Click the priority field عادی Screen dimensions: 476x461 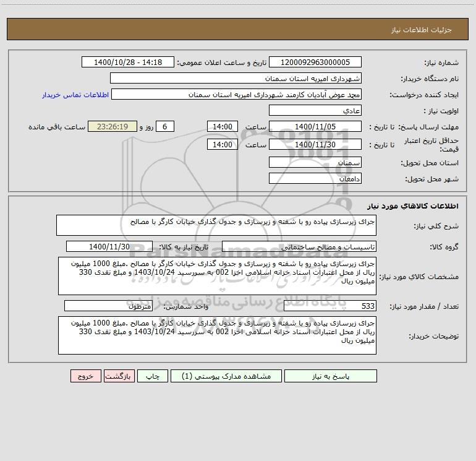click(315, 110)
